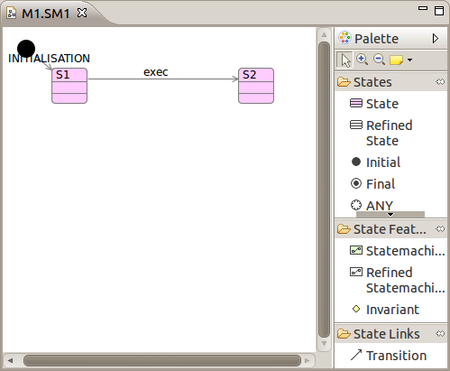This screenshot has width=450, height=371.
Task: Collapse the Palette with triangle arrow
Action: (x=435, y=38)
